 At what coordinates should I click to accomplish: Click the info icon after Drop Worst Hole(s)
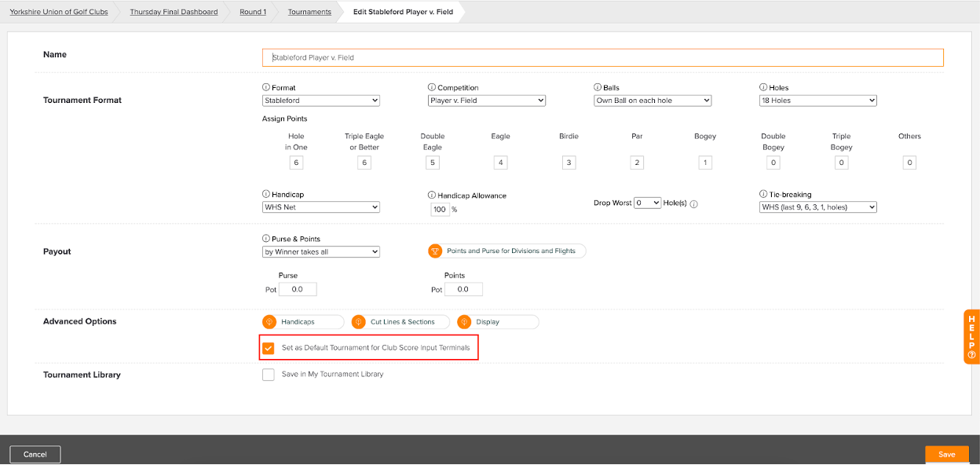coord(694,204)
